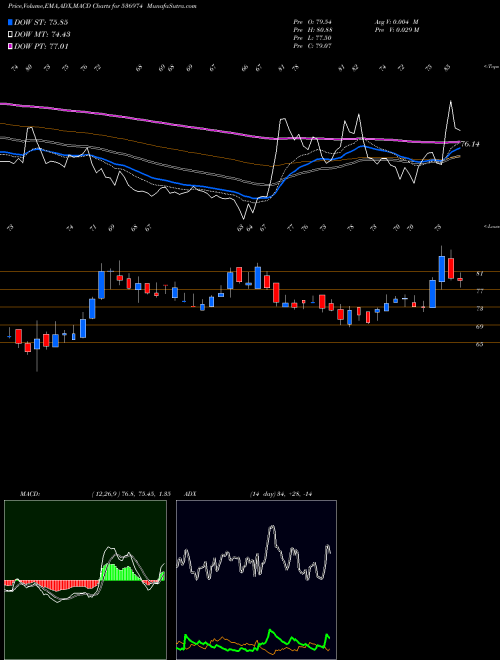Screen dimensions: 500x660
Task: Click the blue DOW ST legend swatch
Action: [11, 22]
